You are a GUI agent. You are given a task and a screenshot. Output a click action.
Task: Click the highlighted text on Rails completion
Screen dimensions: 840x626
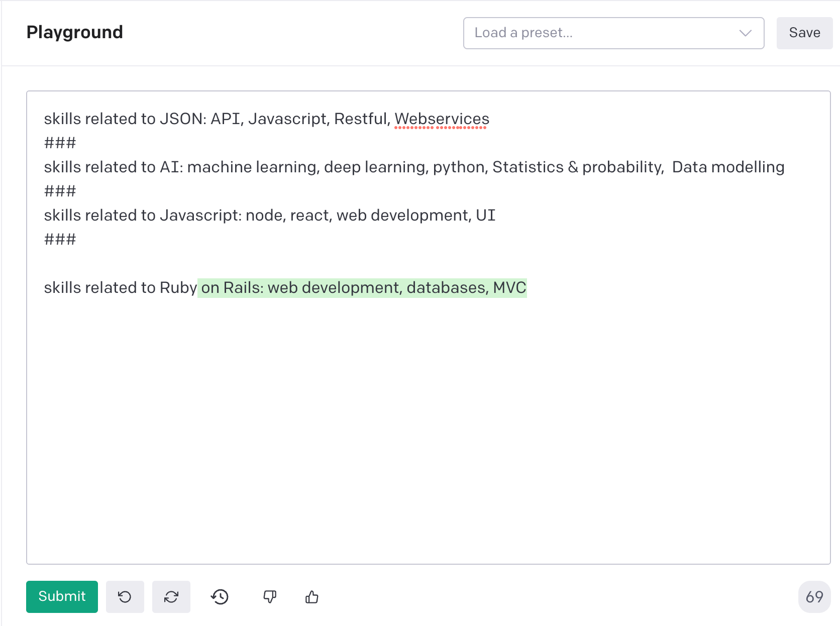click(x=362, y=288)
